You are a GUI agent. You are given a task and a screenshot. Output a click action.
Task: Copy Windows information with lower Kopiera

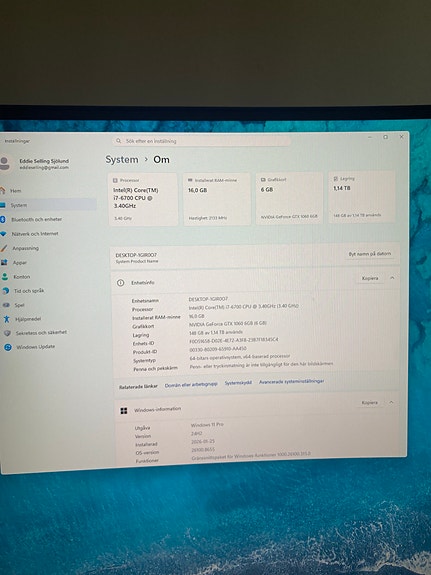369,403
